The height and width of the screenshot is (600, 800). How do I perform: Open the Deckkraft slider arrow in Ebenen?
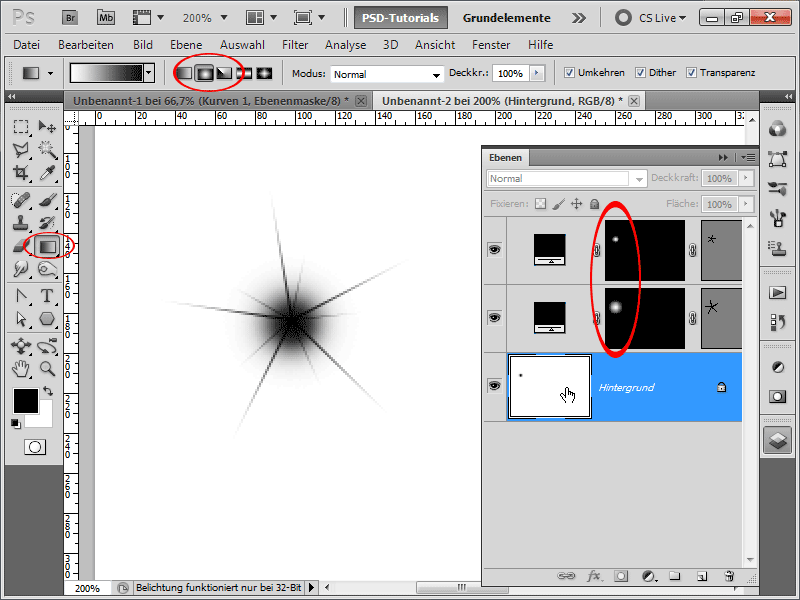(745, 178)
